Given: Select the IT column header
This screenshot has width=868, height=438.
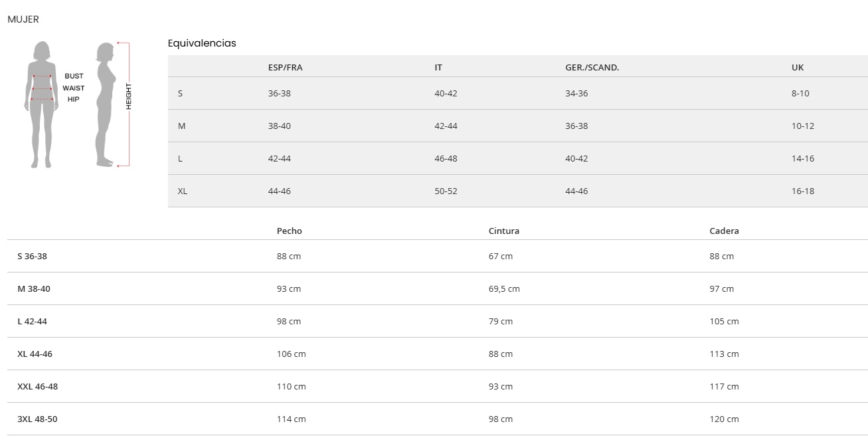Looking at the screenshot, I should [438, 68].
